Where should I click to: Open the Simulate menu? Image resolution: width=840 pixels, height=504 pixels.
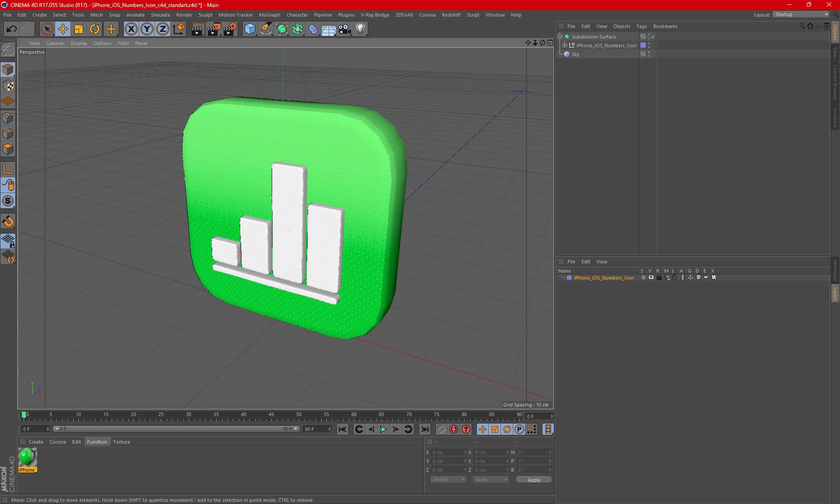tap(160, 15)
